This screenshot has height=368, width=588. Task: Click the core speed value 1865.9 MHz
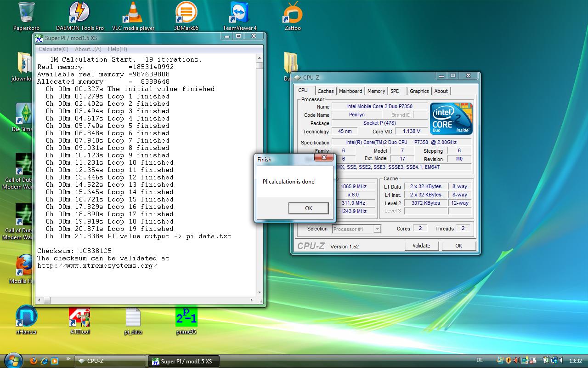(353, 186)
